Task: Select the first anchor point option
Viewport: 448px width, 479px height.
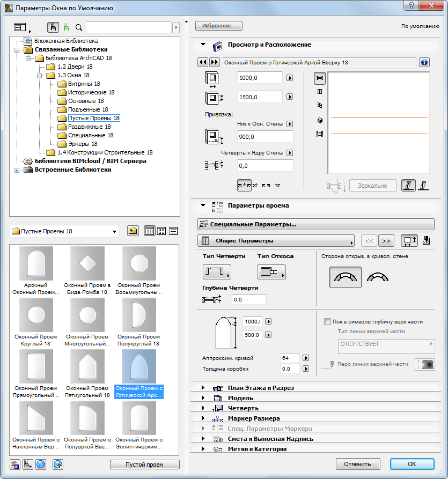Action: click(x=245, y=186)
